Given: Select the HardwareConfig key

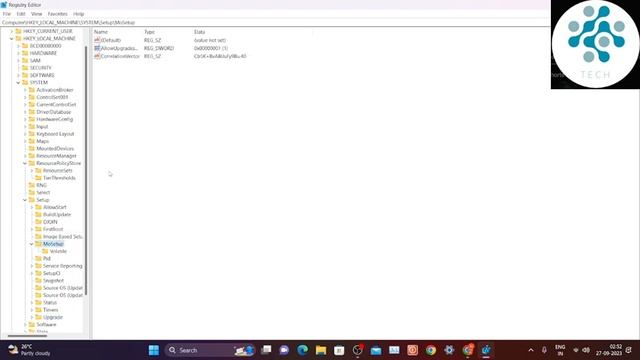Looking at the screenshot, I should (x=55, y=119).
